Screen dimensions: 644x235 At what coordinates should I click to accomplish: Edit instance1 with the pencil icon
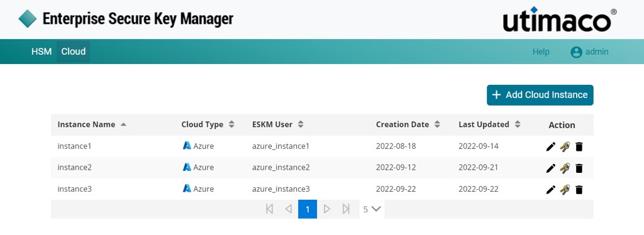[x=551, y=146]
